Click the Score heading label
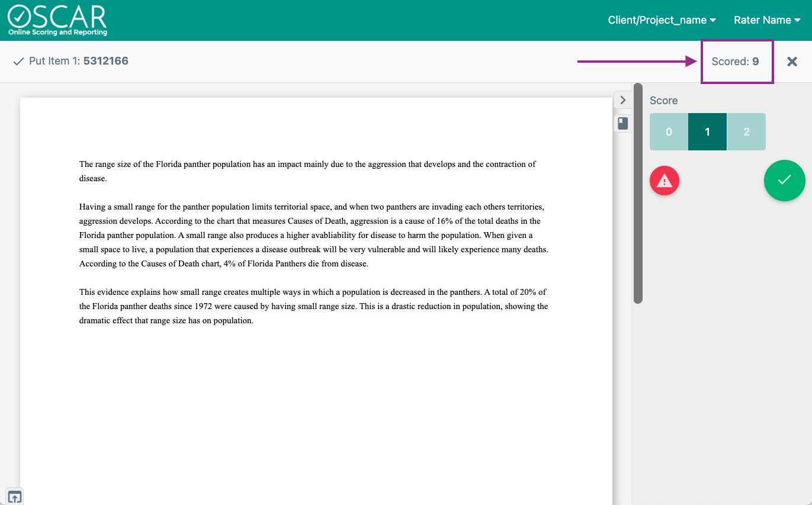812x505 pixels. [663, 101]
